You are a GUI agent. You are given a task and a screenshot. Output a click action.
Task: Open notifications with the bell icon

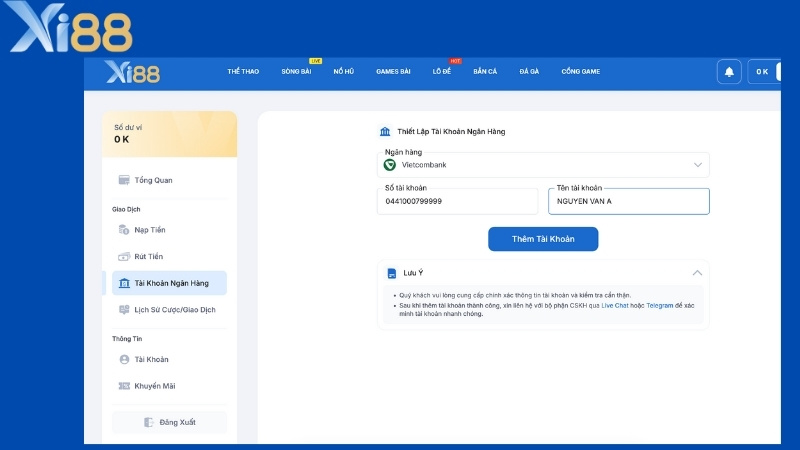729,72
